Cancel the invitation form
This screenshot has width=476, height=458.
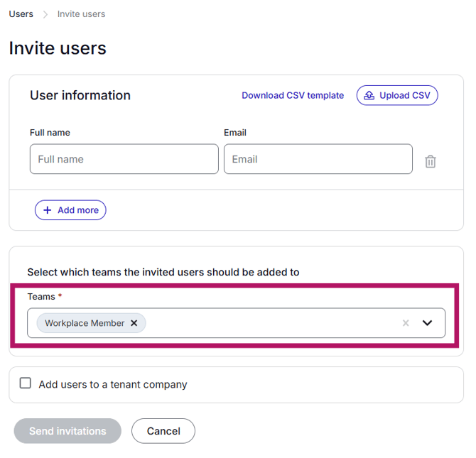pyautogui.click(x=163, y=431)
